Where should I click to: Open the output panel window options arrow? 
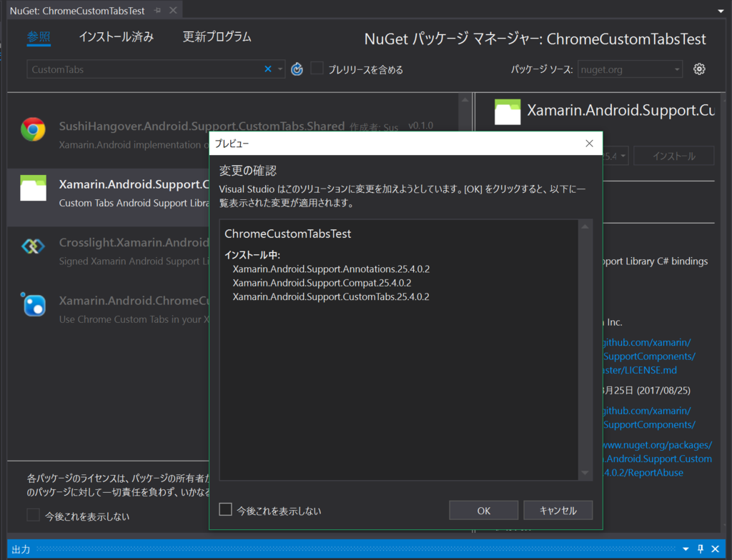click(686, 549)
